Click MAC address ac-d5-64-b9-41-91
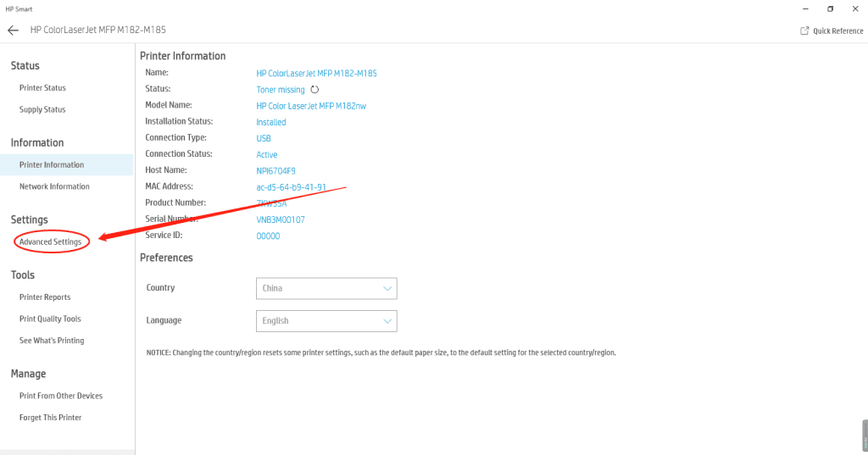Viewport: 868px width, 455px height. (291, 187)
